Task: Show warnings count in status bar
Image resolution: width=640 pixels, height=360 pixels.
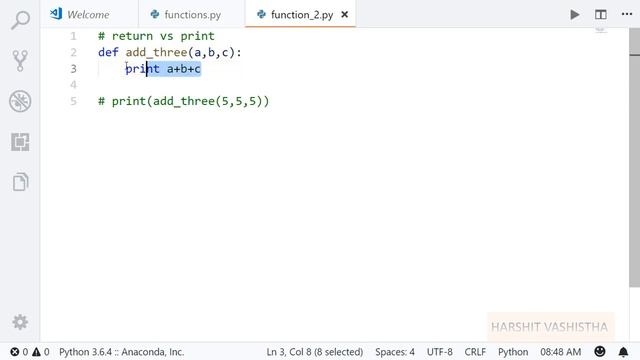Action: tap(41, 352)
